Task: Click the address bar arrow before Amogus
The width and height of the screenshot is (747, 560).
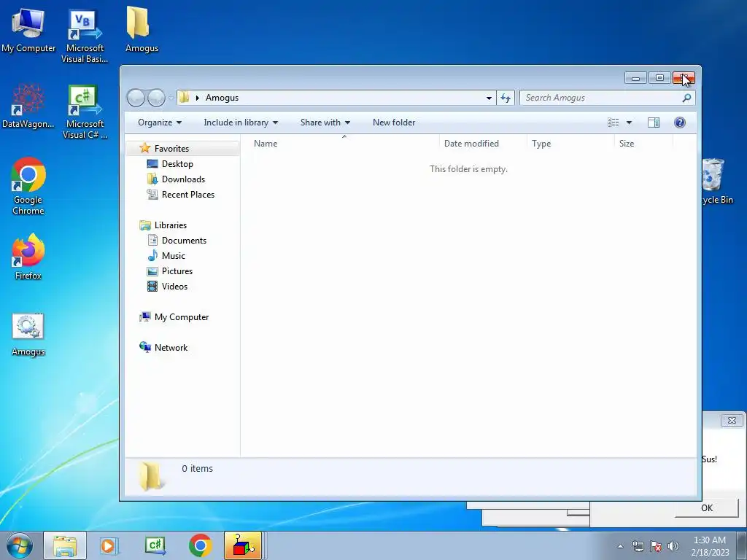Action: (x=197, y=98)
